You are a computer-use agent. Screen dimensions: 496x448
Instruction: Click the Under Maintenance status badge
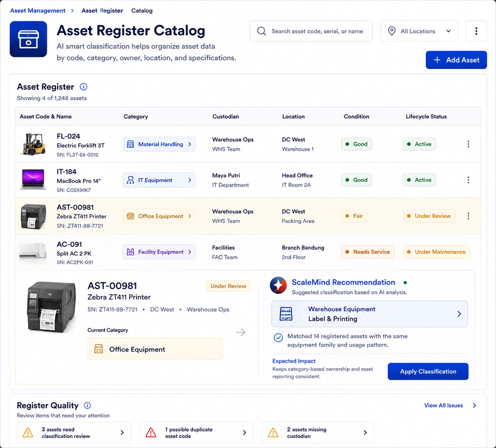click(436, 252)
